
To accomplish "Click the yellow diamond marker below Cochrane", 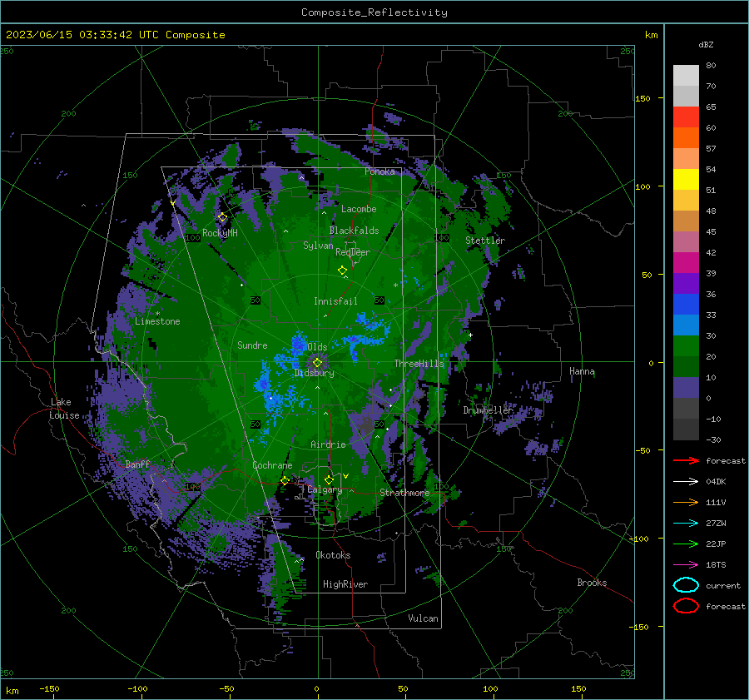I will (285, 480).
